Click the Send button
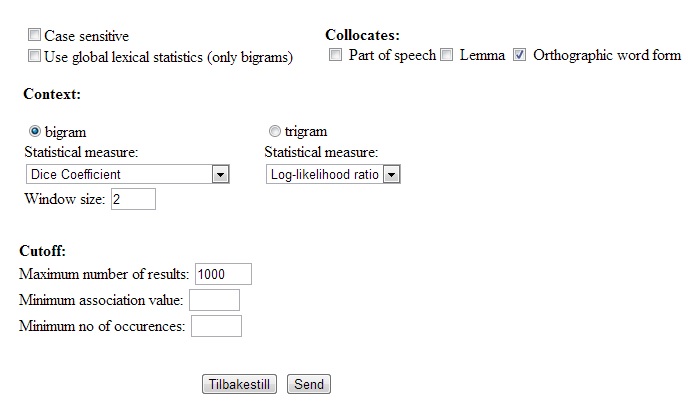The height and width of the screenshot is (407, 695). coord(309,385)
